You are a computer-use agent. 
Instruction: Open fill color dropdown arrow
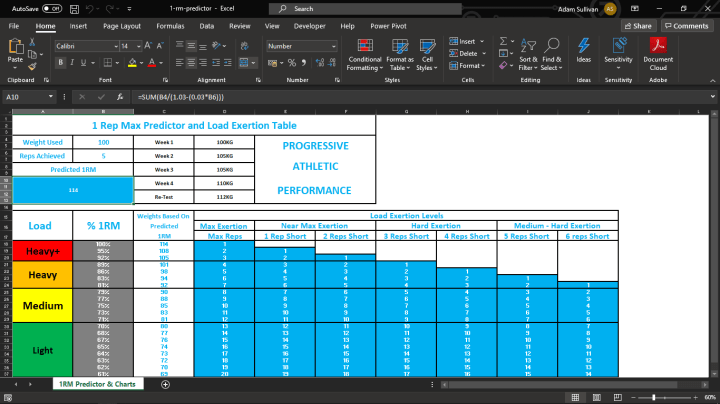click(141, 63)
